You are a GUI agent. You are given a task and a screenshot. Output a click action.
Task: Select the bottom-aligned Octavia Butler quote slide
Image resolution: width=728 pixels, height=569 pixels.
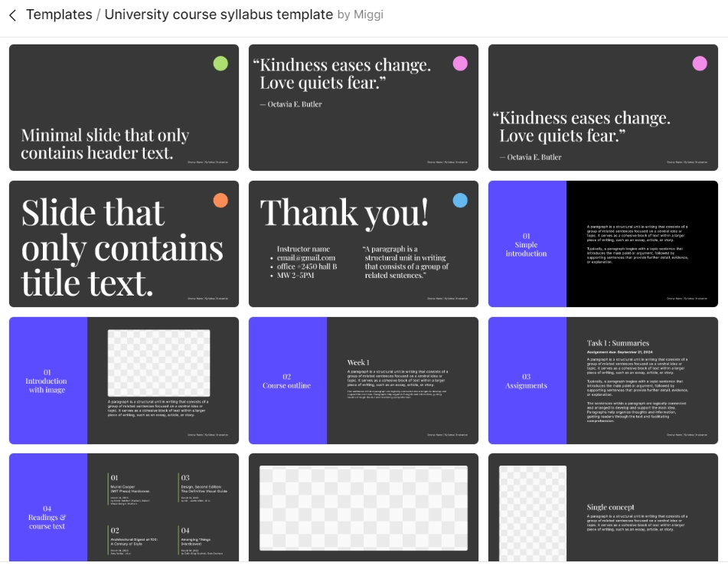pyautogui.click(x=603, y=107)
